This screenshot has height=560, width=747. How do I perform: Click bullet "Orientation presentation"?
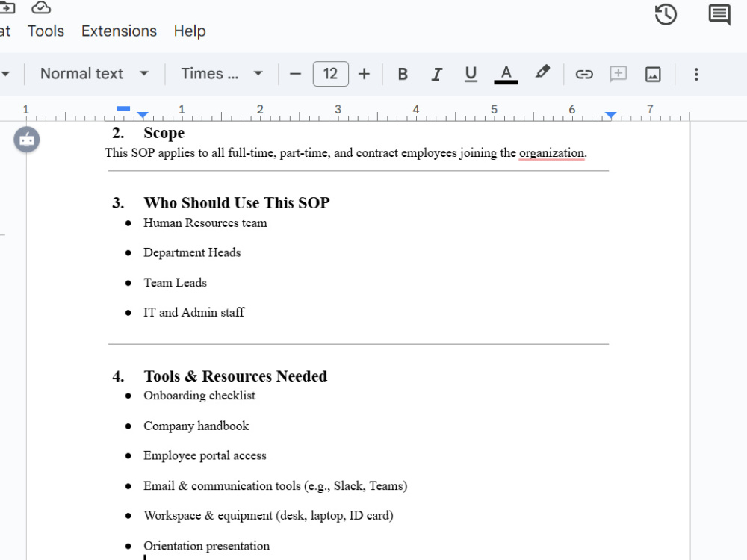point(206,546)
